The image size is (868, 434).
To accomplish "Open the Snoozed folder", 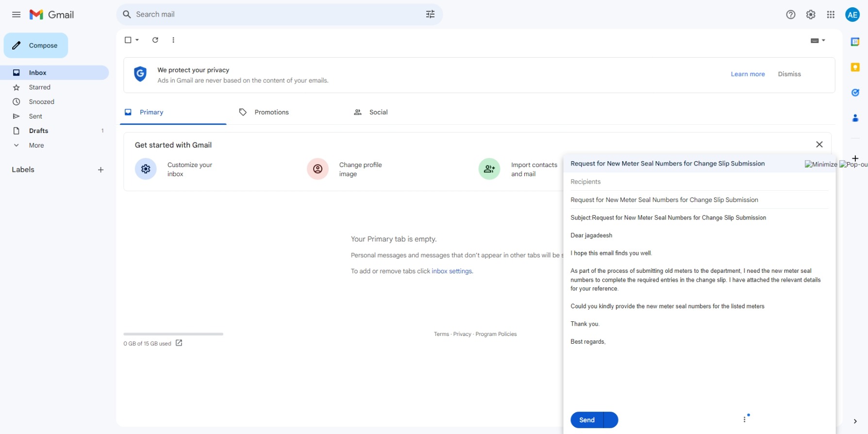I will (54, 102).
